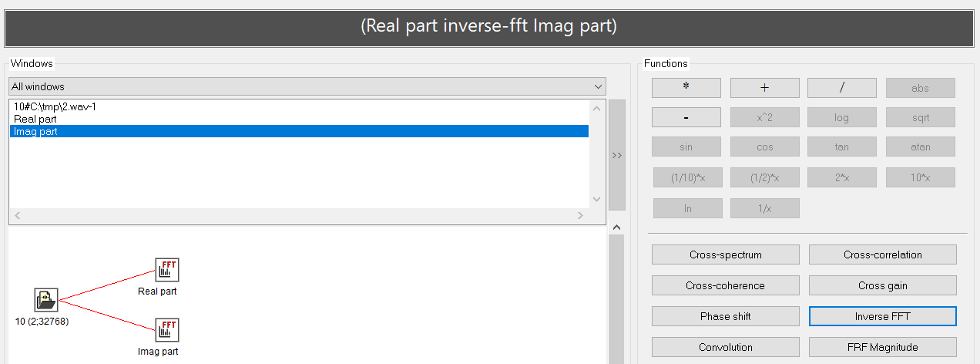Screen dimensions: 980x364
Task: Click the Imag part FFT node icon
Action: (x=166, y=331)
